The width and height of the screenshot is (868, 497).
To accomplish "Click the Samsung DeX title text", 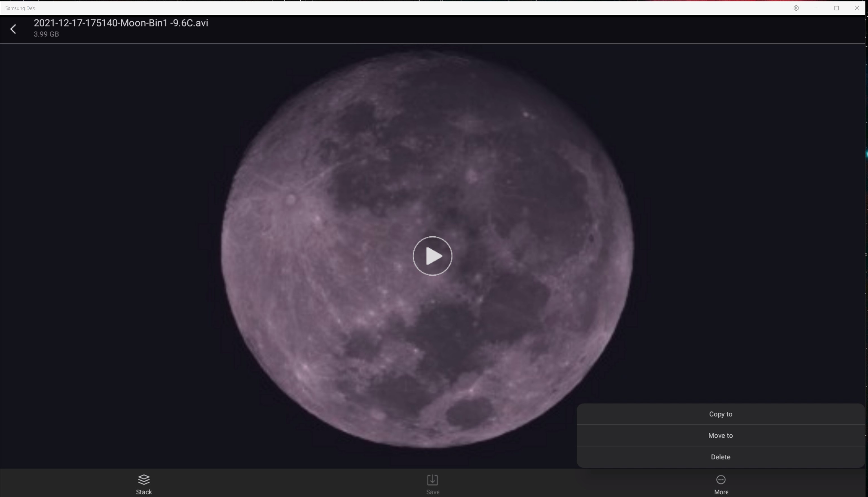I will pyautogui.click(x=20, y=8).
